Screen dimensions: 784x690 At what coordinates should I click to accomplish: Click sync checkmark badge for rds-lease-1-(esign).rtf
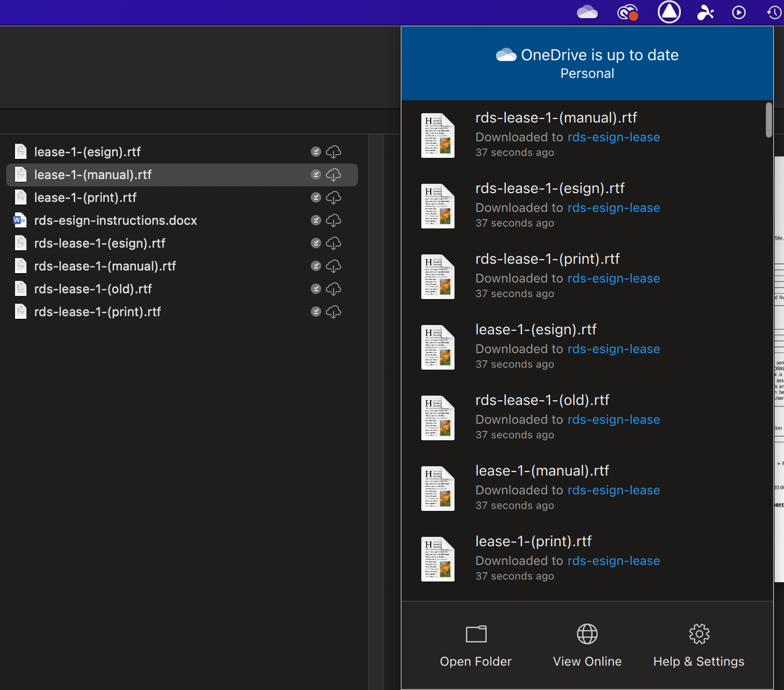pyautogui.click(x=315, y=243)
